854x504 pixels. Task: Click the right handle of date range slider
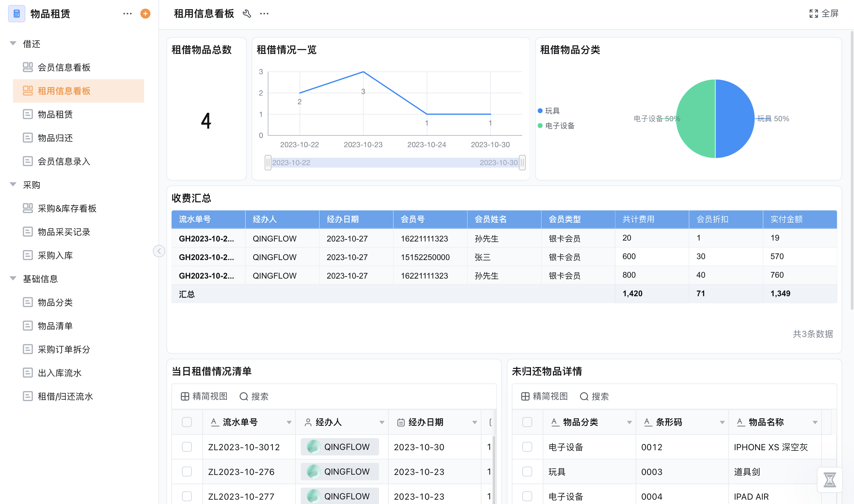pyautogui.click(x=522, y=162)
